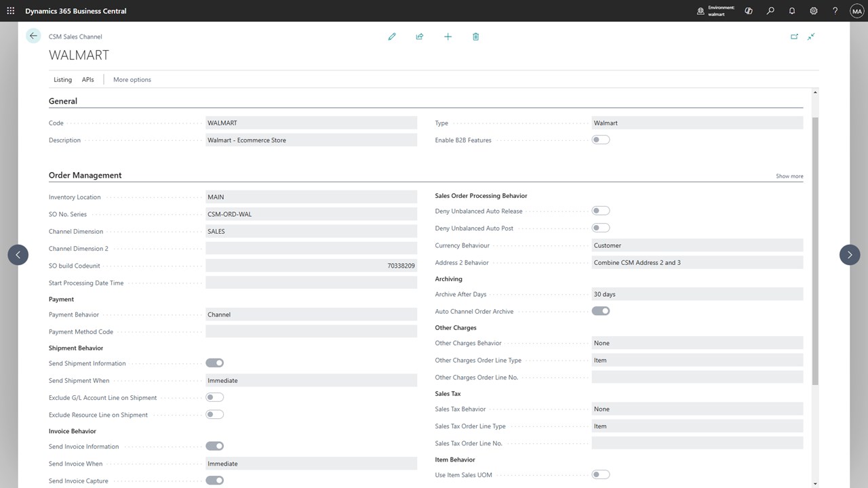Viewport: 868px width, 488px height.
Task: Toggle Send Invoice Information switch
Action: (x=215, y=446)
